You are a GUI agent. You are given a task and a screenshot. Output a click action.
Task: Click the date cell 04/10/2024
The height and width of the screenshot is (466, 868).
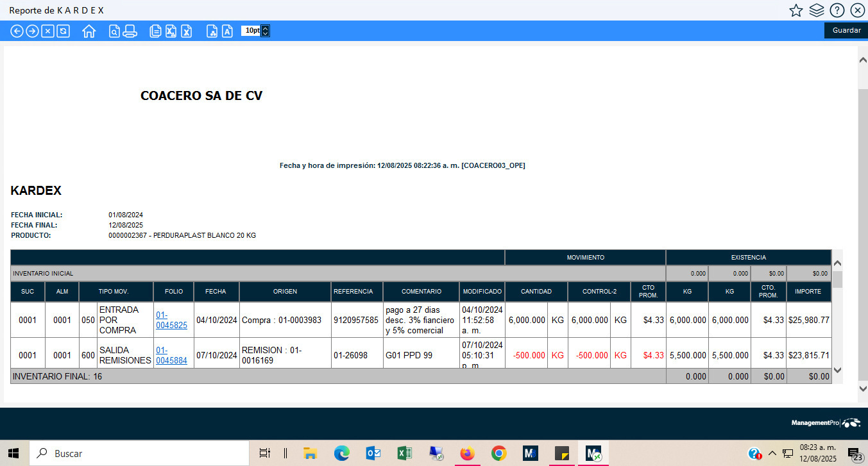(217, 320)
